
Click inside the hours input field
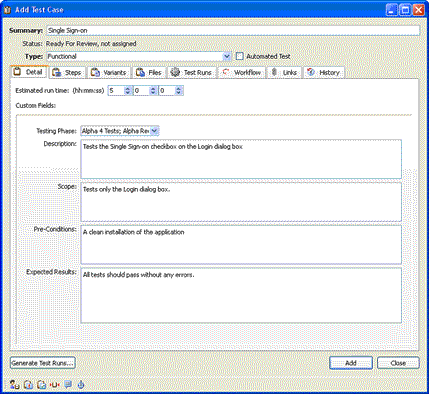[116, 91]
